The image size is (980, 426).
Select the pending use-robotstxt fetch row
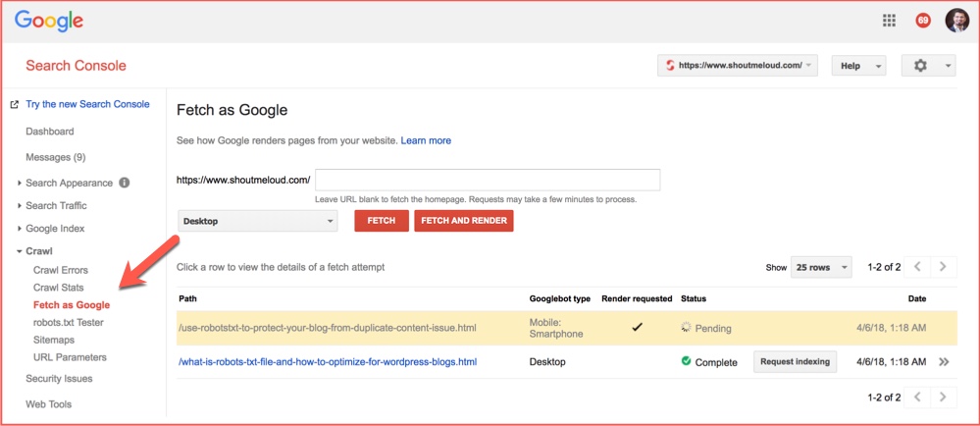click(x=567, y=329)
